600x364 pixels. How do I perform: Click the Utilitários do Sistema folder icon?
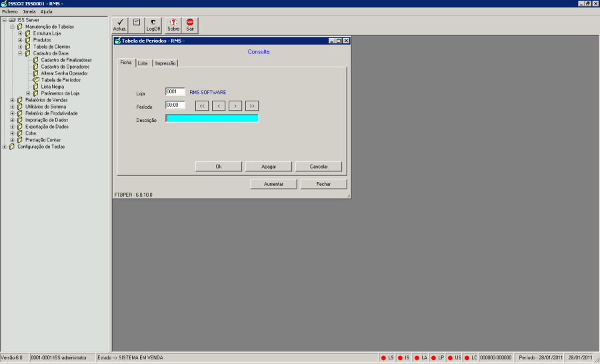click(20, 107)
